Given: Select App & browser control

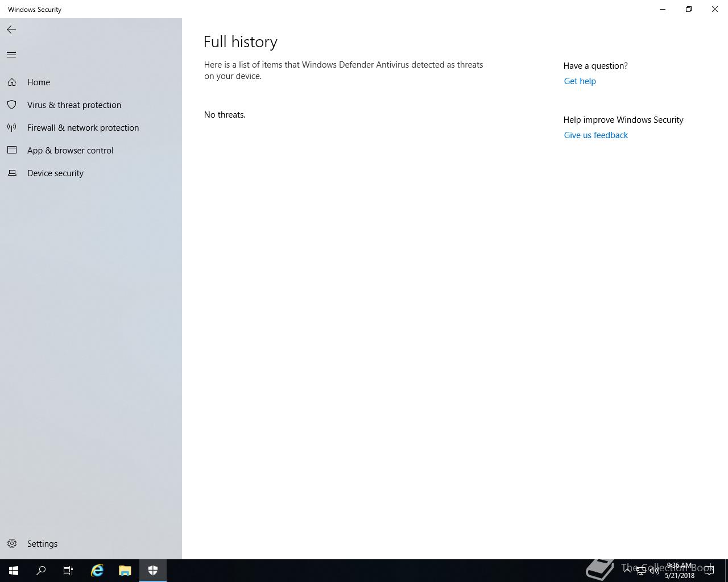Looking at the screenshot, I should (91, 150).
